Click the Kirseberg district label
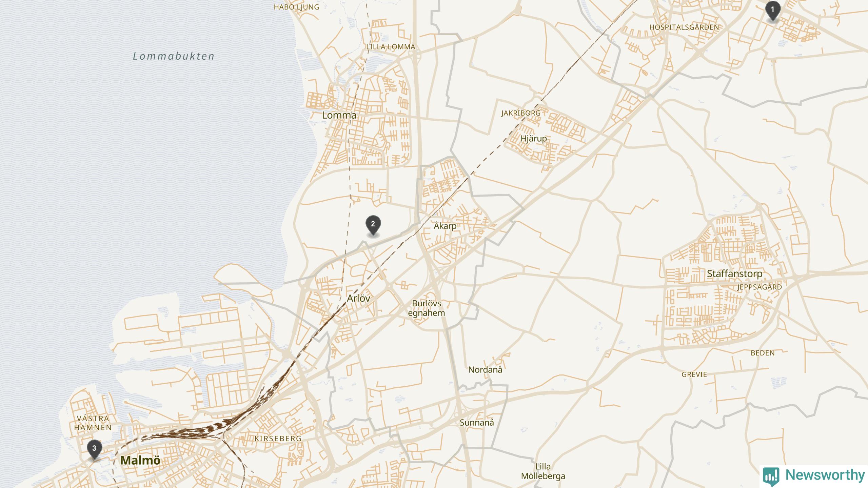868x488 pixels. 278,439
